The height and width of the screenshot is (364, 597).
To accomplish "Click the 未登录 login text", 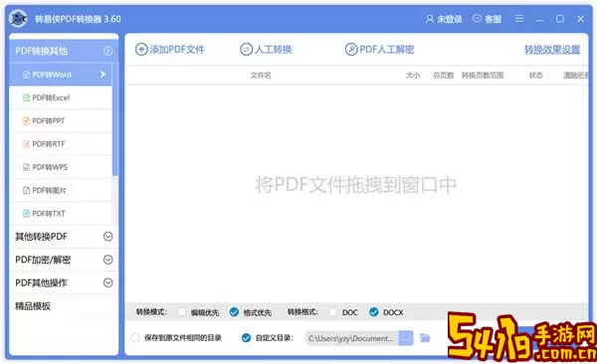I will point(450,19).
